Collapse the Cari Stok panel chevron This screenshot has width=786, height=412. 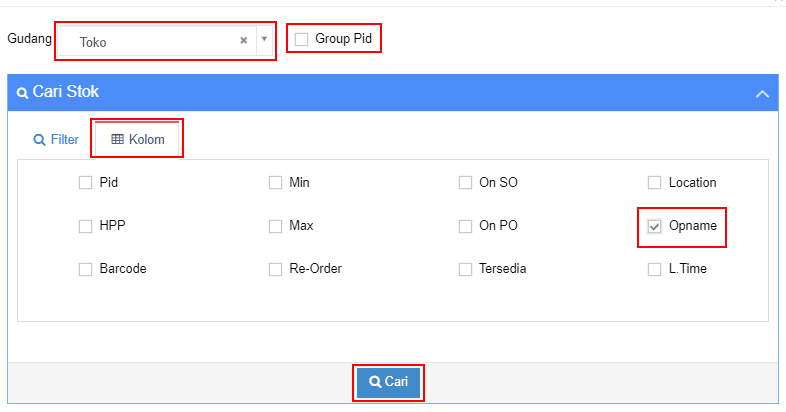point(762,94)
